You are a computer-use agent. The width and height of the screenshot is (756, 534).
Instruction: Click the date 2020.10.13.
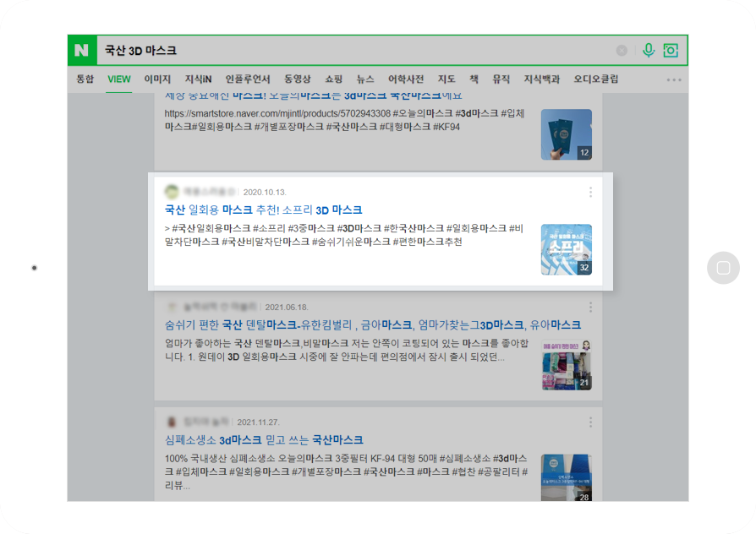coord(265,193)
